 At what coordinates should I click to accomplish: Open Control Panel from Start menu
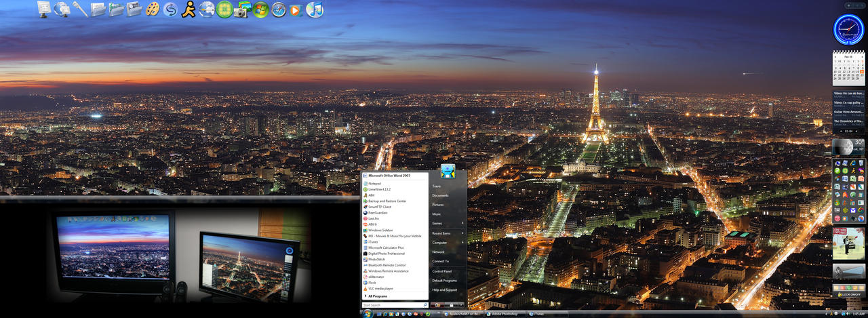[x=442, y=271]
